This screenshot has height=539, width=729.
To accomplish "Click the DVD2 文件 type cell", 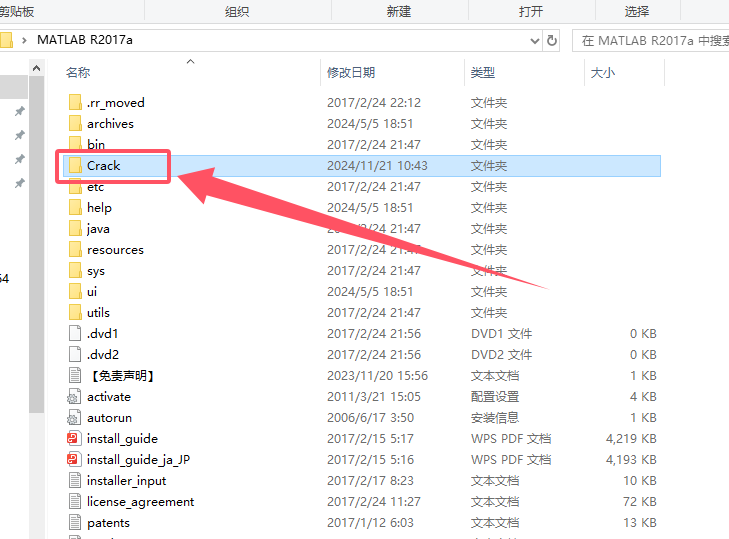I will pyautogui.click(x=501, y=354).
